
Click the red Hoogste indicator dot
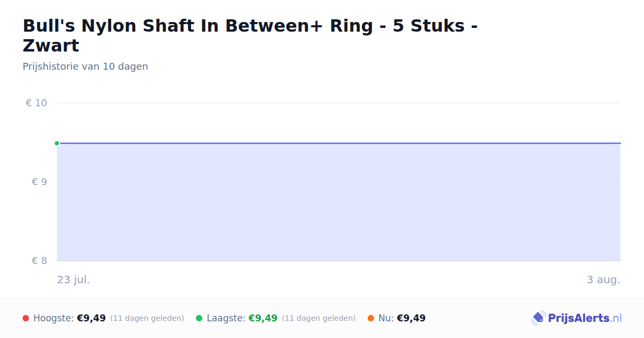click(x=26, y=318)
